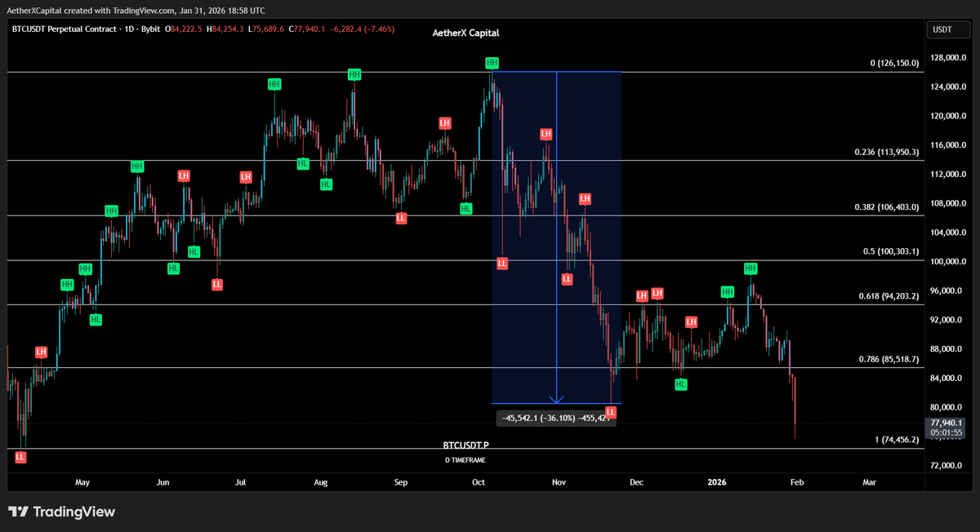Image resolution: width=980 pixels, height=532 pixels.
Task: Click the Dec label on time axis
Action: [x=636, y=482]
